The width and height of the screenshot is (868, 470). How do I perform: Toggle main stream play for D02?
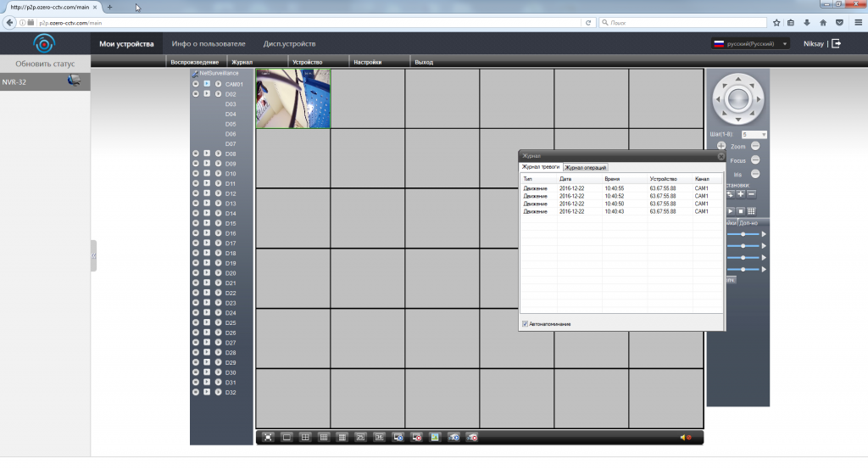(x=207, y=94)
